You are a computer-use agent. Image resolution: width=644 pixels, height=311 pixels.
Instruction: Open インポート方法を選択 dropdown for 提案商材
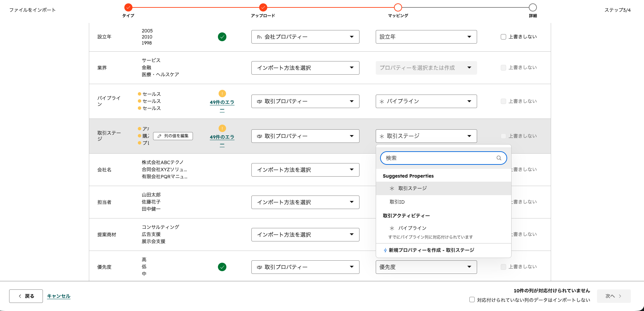click(305, 235)
